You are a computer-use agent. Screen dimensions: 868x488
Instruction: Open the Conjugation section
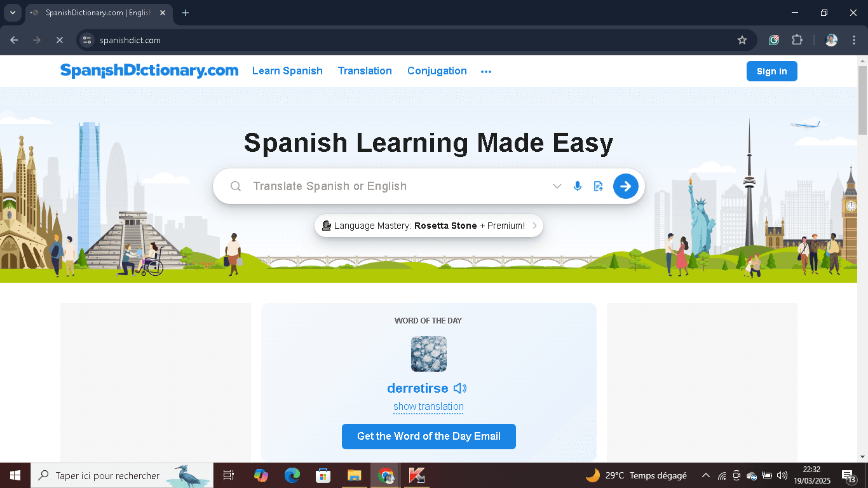[x=437, y=71]
